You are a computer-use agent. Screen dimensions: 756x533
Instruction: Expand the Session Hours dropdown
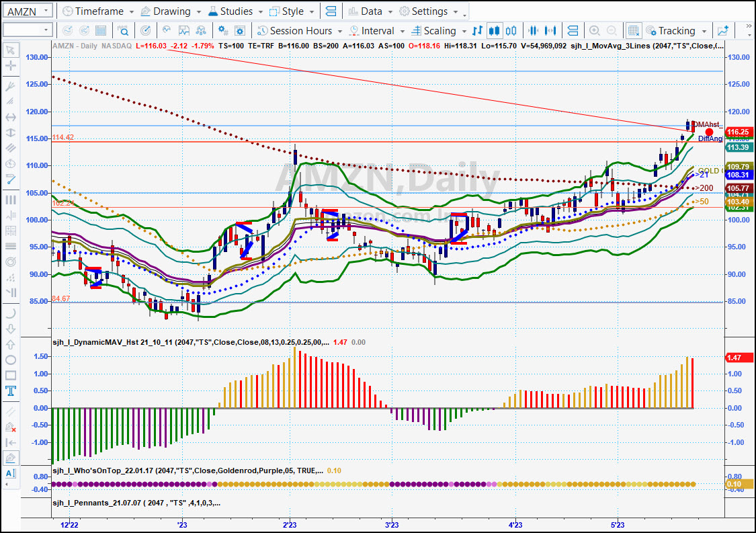(x=339, y=32)
